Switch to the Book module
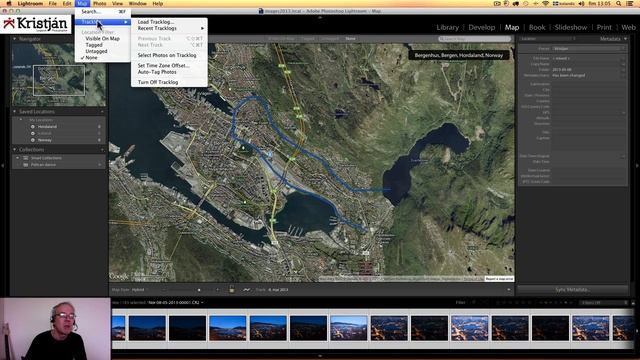The image size is (640, 360). click(537, 27)
